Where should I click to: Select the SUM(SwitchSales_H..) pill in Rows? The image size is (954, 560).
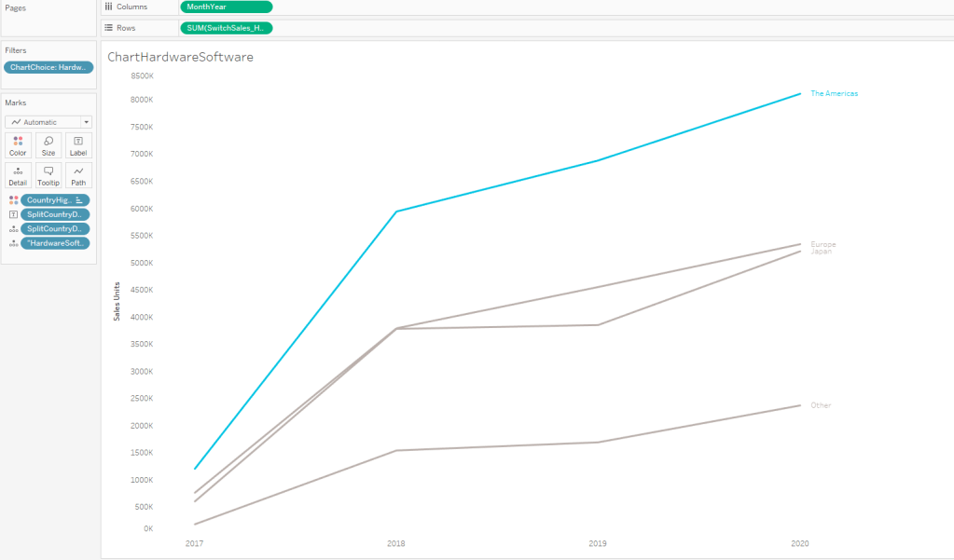[226, 28]
